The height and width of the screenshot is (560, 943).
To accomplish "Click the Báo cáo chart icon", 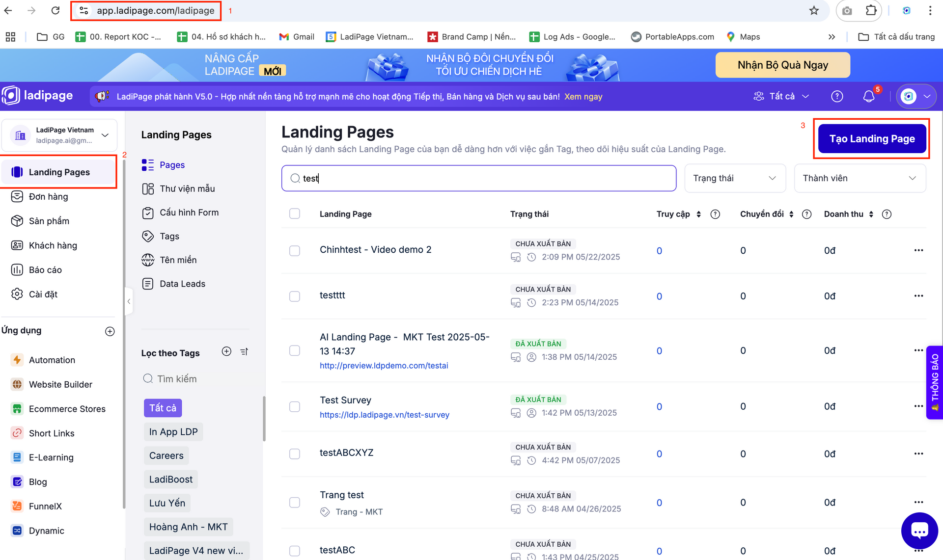I will coord(17,269).
